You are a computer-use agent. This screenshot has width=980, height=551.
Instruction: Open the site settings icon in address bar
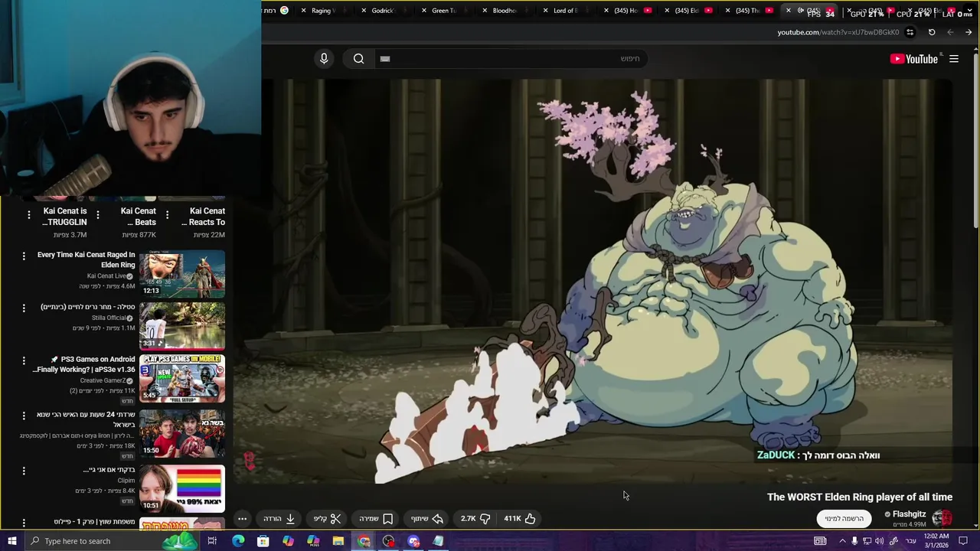[x=910, y=32]
